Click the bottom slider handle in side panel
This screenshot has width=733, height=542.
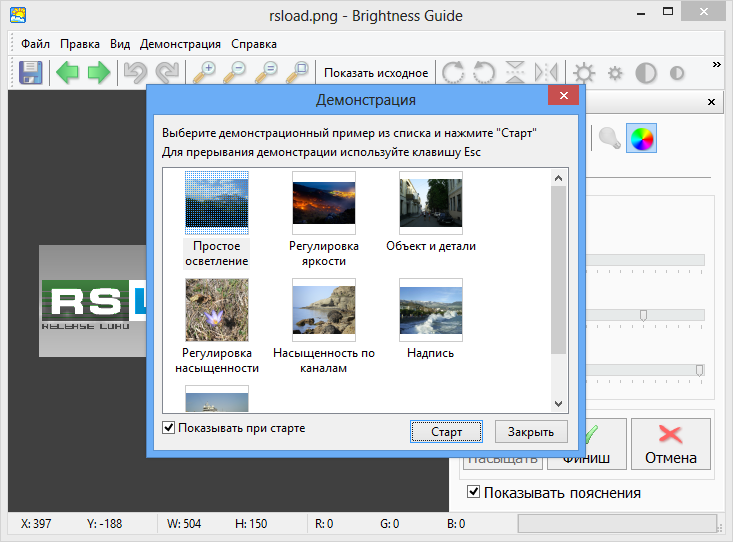click(x=699, y=370)
